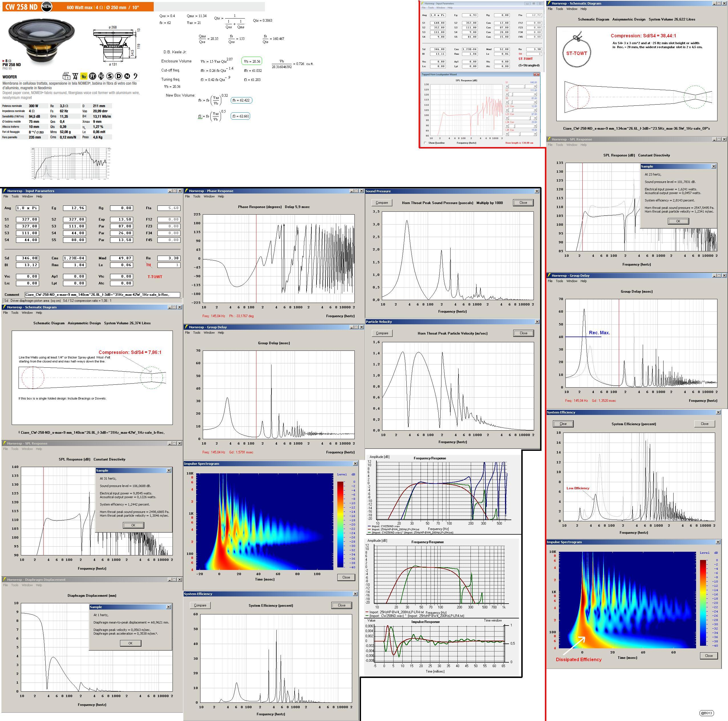728x721 pixels.
Task: Adjust the wizard L45 Con slider thumb
Action: point(520,134)
